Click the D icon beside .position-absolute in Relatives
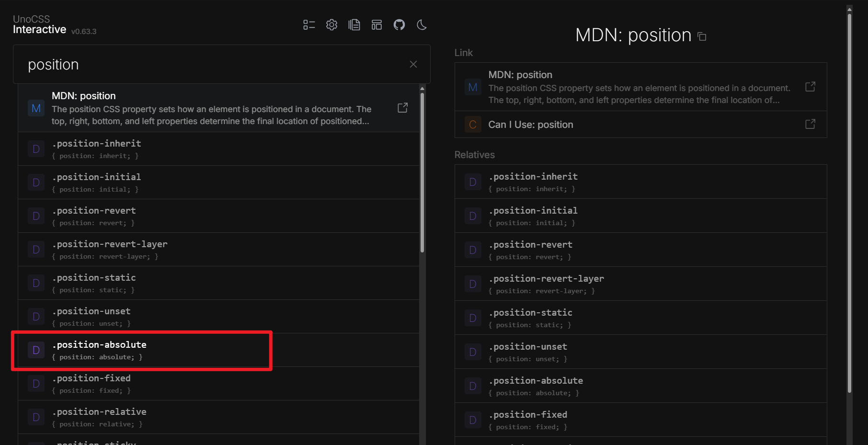The image size is (868, 445). click(x=473, y=386)
